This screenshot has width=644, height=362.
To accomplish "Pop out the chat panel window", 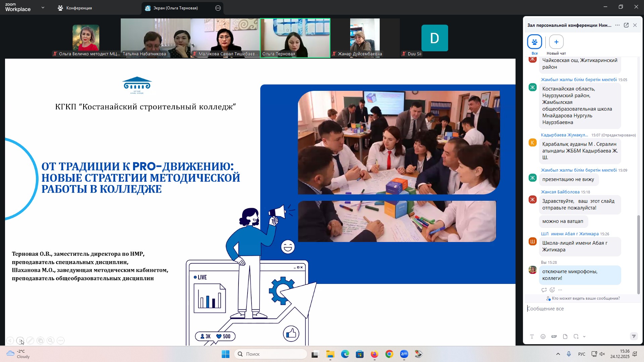I will [626, 25].
